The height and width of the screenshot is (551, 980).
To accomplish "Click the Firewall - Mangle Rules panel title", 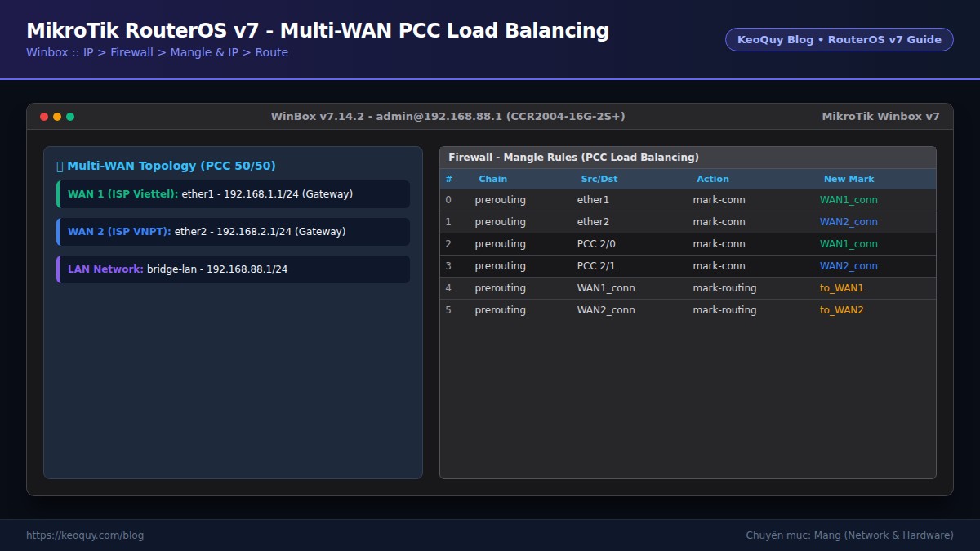I will [x=573, y=158].
